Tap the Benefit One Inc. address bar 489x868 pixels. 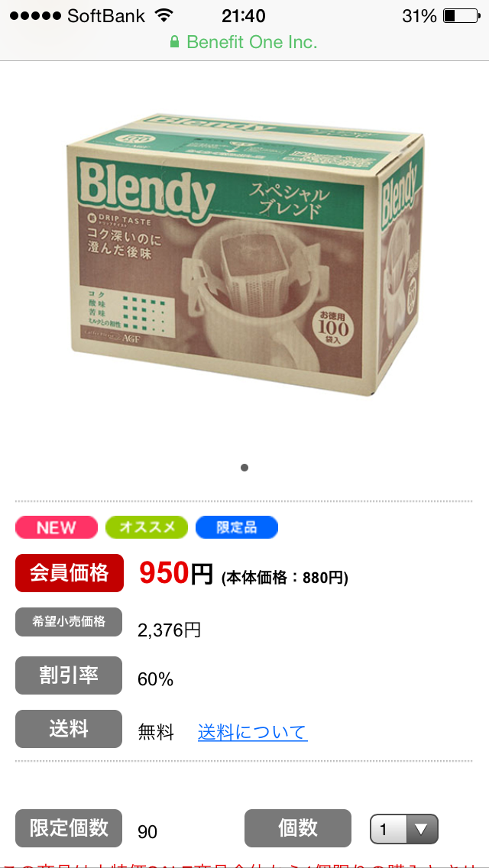coord(244,42)
